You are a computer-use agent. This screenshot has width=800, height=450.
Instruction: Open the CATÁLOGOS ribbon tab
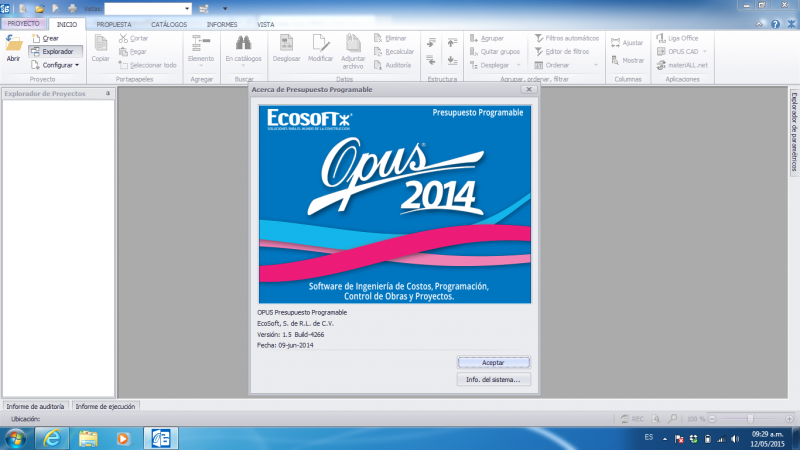[168, 23]
